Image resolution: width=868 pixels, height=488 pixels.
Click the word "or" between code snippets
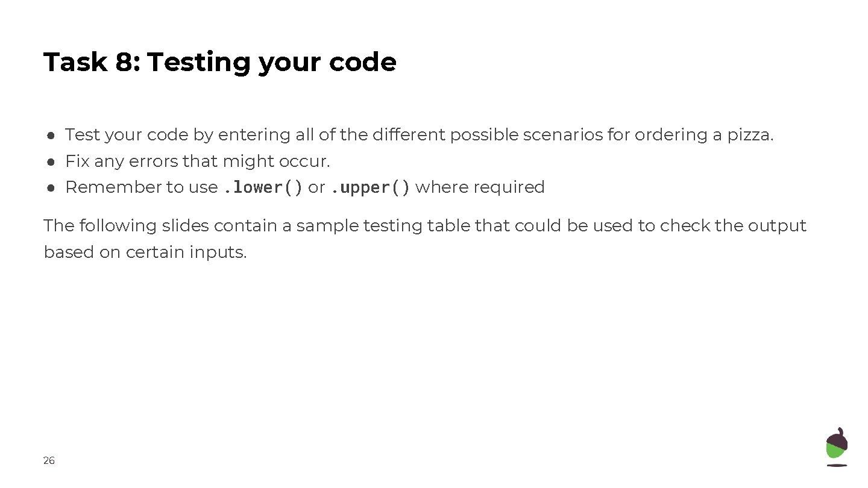coord(316,187)
